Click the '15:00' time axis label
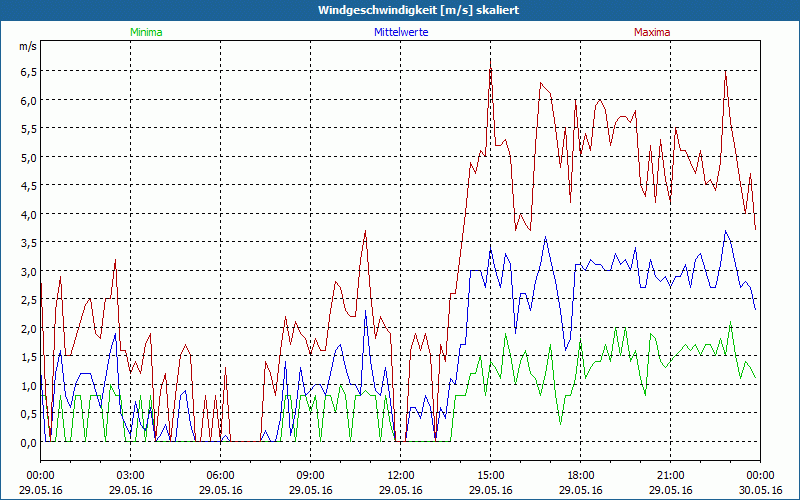 pos(490,476)
